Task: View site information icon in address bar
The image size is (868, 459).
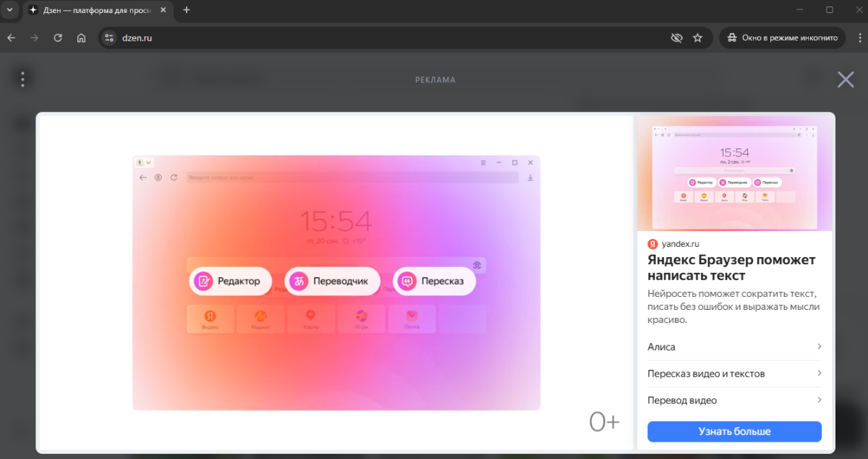Action: [x=109, y=38]
